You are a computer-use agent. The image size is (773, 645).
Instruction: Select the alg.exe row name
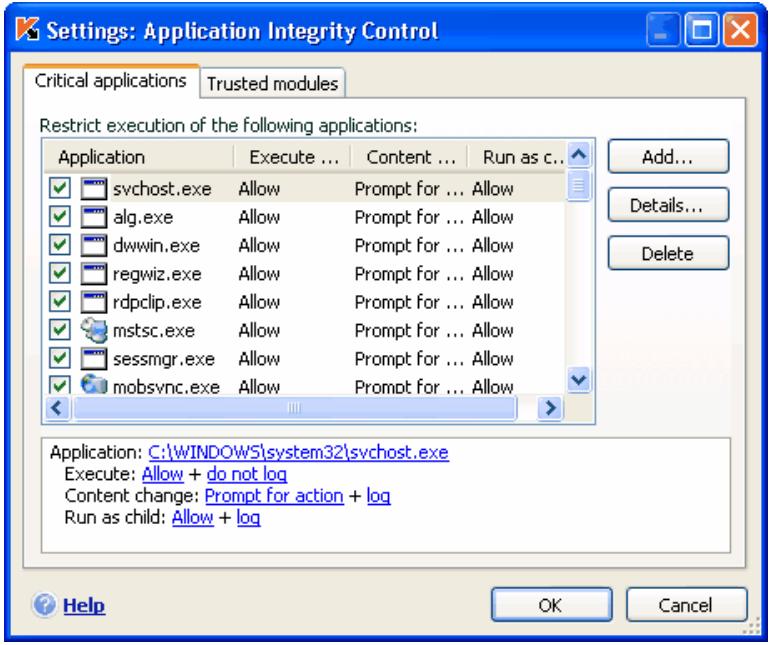point(143,217)
